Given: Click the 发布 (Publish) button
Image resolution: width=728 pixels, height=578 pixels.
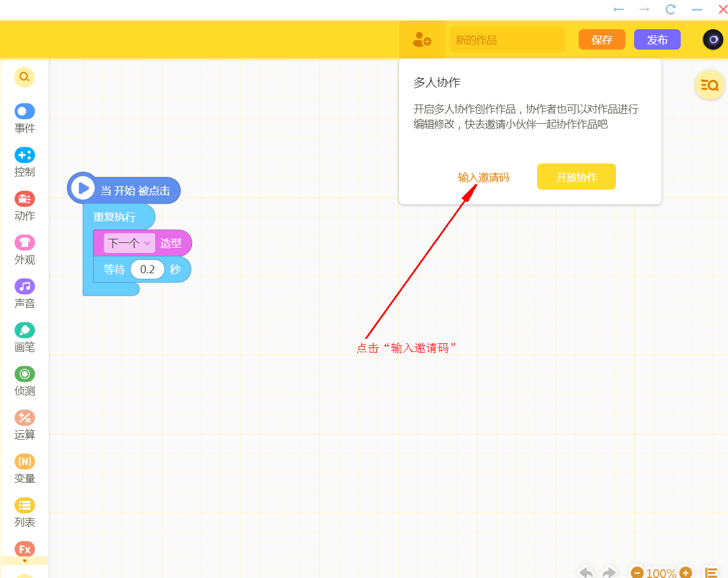Looking at the screenshot, I should pyautogui.click(x=657, y=40).
